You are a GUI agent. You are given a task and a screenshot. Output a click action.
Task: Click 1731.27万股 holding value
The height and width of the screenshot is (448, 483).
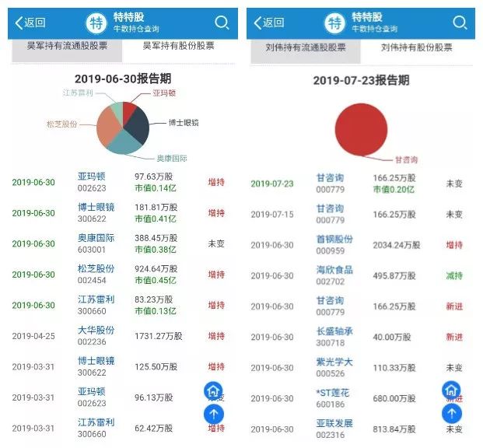pyautogui.click(x=159, y=336)
